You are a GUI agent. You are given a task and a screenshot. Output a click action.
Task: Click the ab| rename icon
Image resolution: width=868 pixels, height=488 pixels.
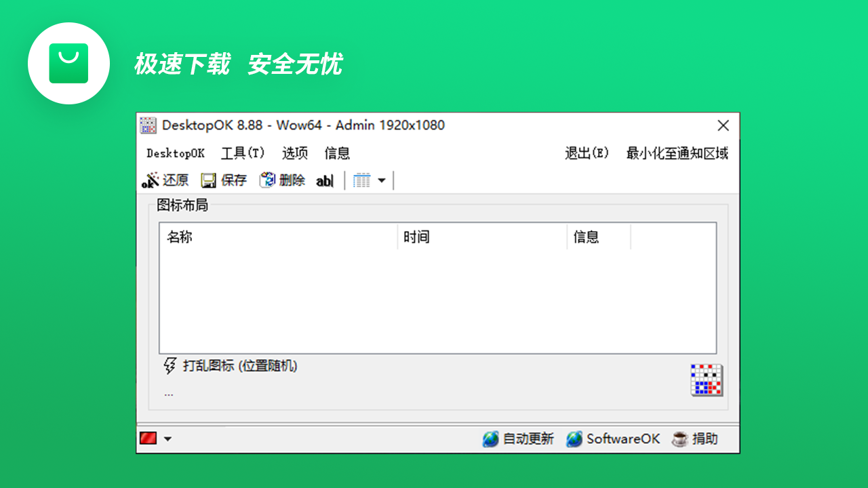click(x=325, y=181)
